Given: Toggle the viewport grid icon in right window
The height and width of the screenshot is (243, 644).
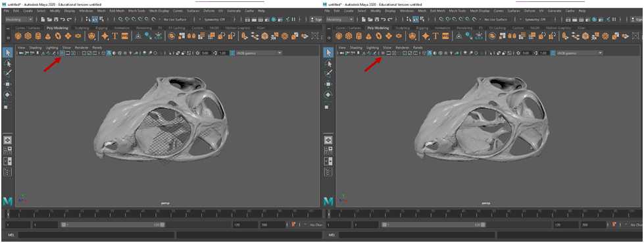Looking at the screenshot, I should (384, 53).
